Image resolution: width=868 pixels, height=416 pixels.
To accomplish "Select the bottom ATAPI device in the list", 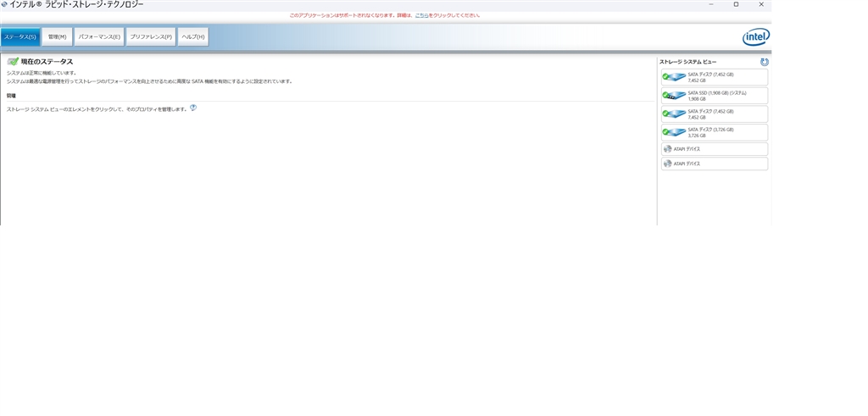I will [x=715, y=164].
